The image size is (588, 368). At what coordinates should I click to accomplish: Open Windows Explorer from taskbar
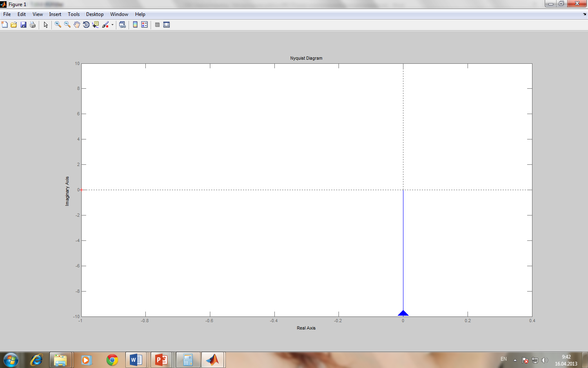click(x=60, y=360)
